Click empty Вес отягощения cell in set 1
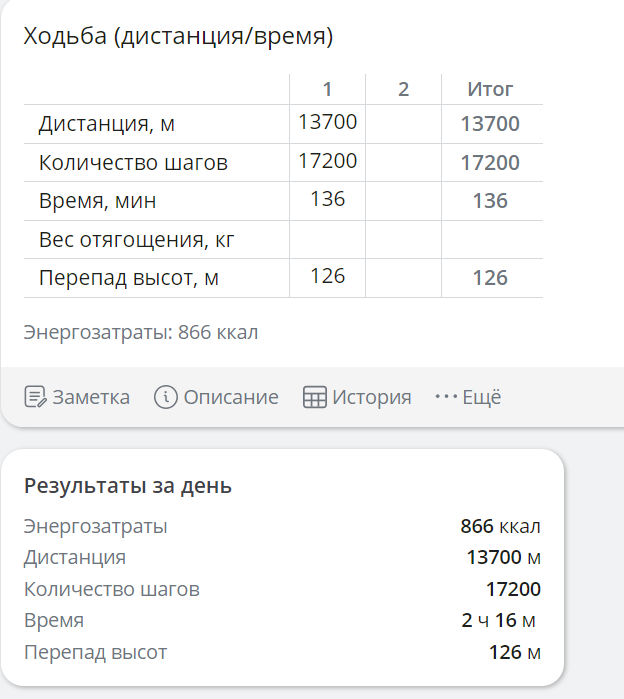624x699 pixels. tap(327, 239)
